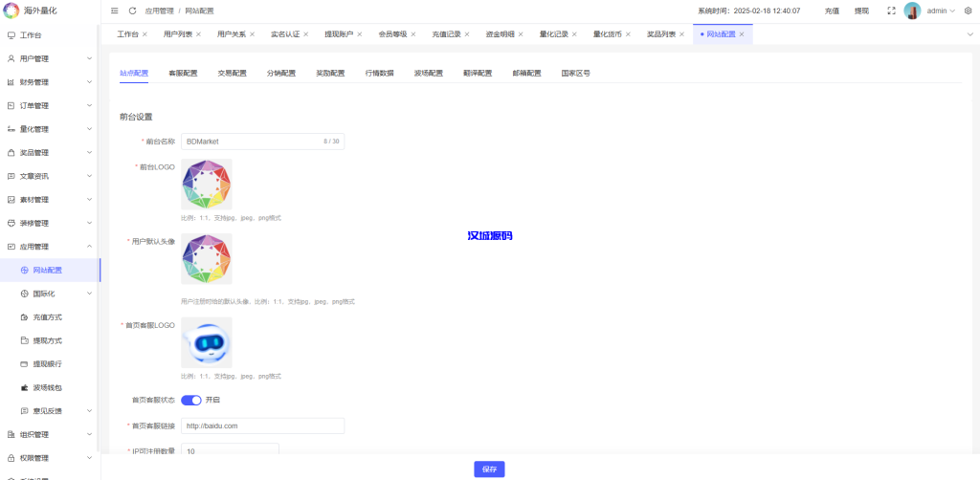Close the 充值记录 tab
This screenshot has height=480, width=980.
click(467, 34)
